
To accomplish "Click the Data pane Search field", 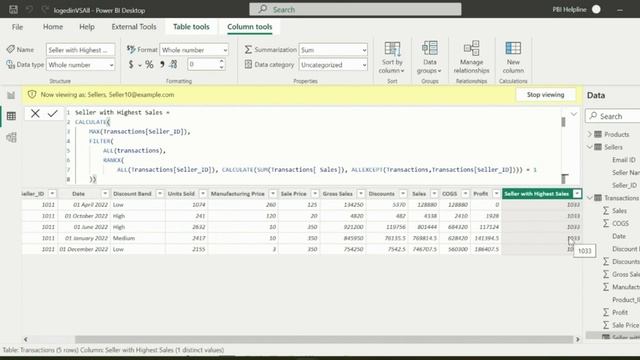I will tap(613, 116).
